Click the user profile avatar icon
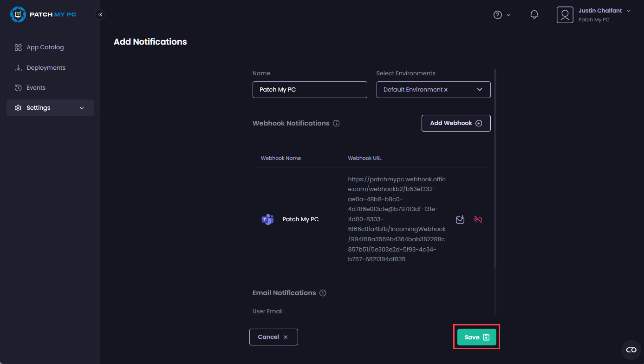The height and width of the screenshot is (364, 644). (565, 15)
